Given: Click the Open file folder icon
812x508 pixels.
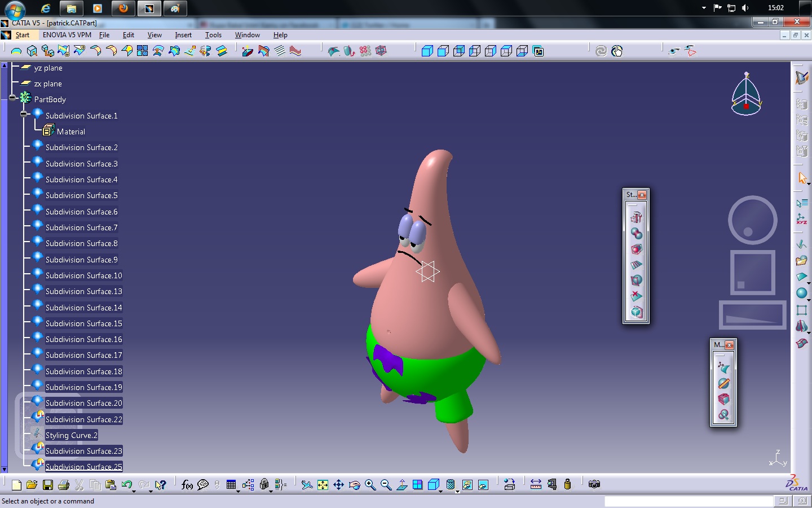Looking at the screenshot, I should (x=32, y=485).
